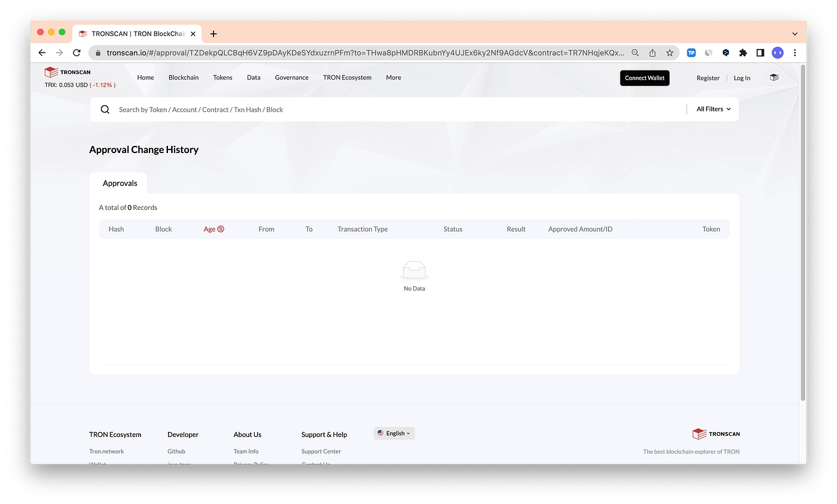This screenshot has width=837, height=504.
Task: Open the Governance menu
Action: [x=292, y=78]
